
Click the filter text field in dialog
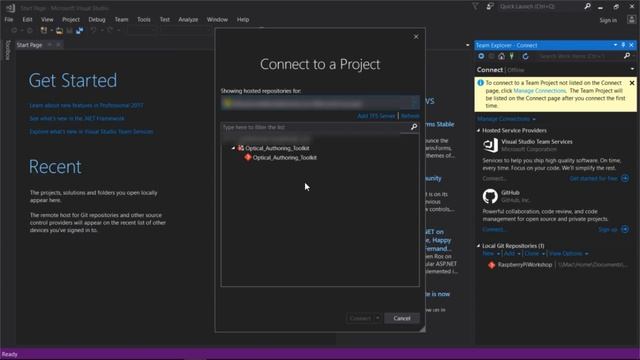(315, 127)
